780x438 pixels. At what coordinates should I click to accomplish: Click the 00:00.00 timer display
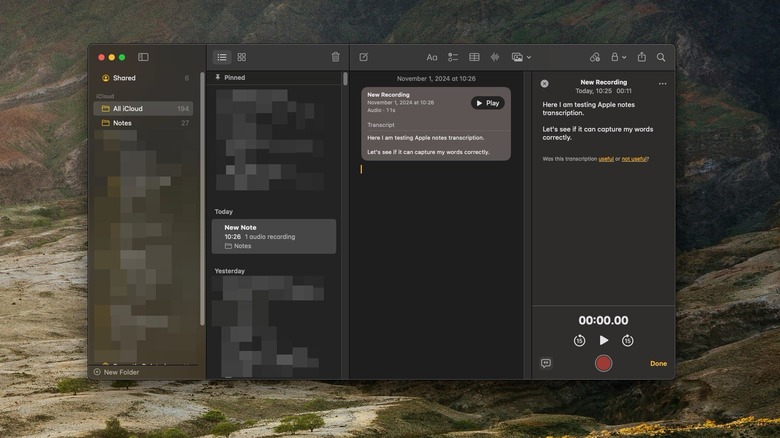coord(603,320)
